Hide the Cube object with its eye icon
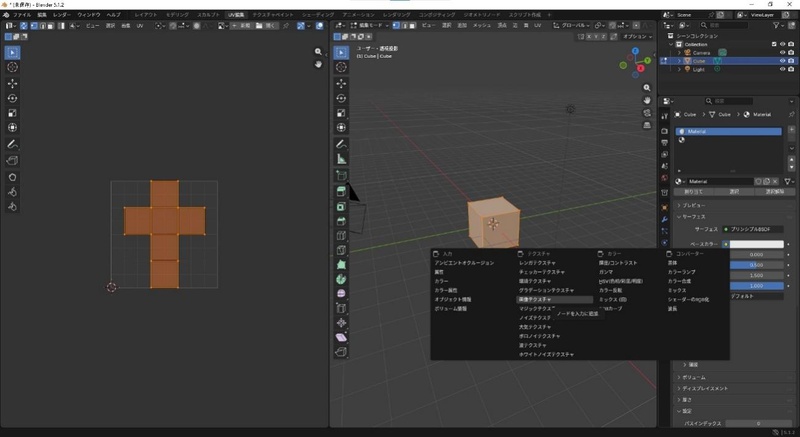The image size is (800, 437). coord(783,61)
